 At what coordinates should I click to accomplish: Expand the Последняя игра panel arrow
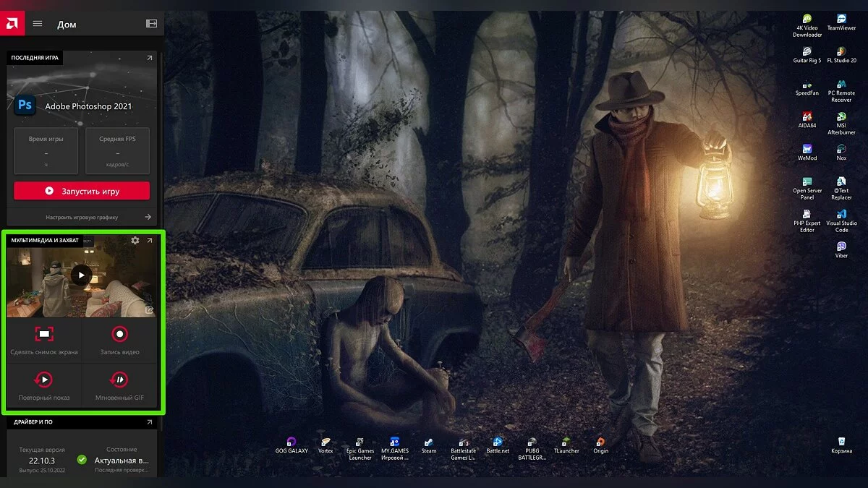pos(150,58)
